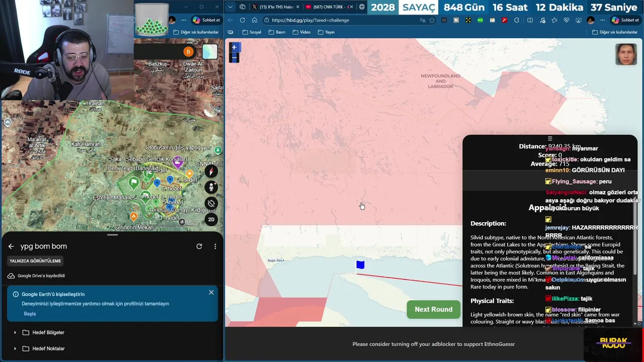Select the Hedef Bölgeler folder row
The width and height of the screenshot is (644, 362).
coord(112,332)
